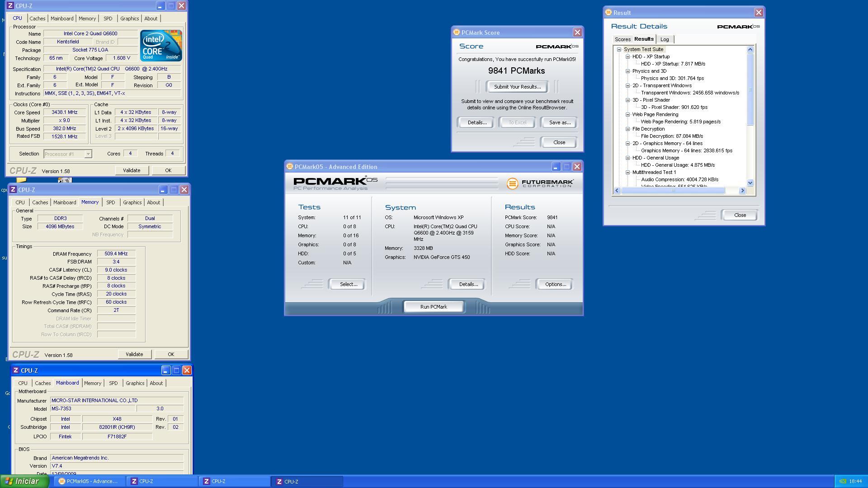Open the Log tab in Result Details
868x488 pixels.
point(665,39)
